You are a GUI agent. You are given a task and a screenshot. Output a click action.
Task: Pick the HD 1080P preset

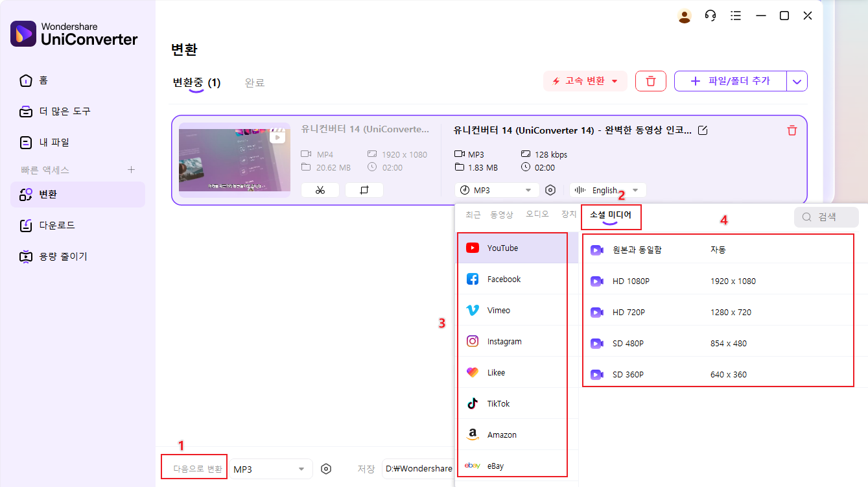[x=723, y=281]
